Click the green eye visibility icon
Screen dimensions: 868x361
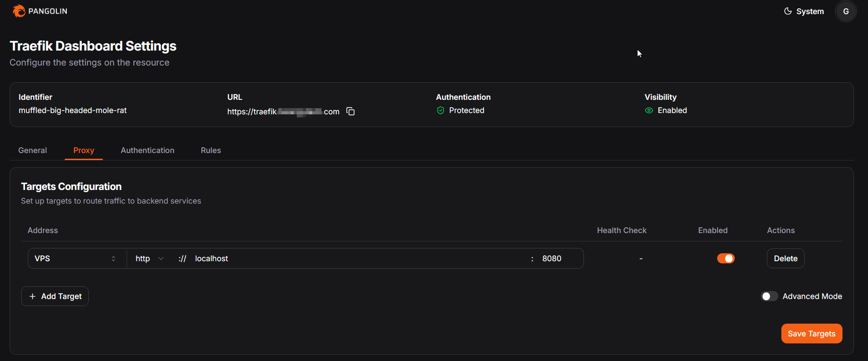coord(649,110)
